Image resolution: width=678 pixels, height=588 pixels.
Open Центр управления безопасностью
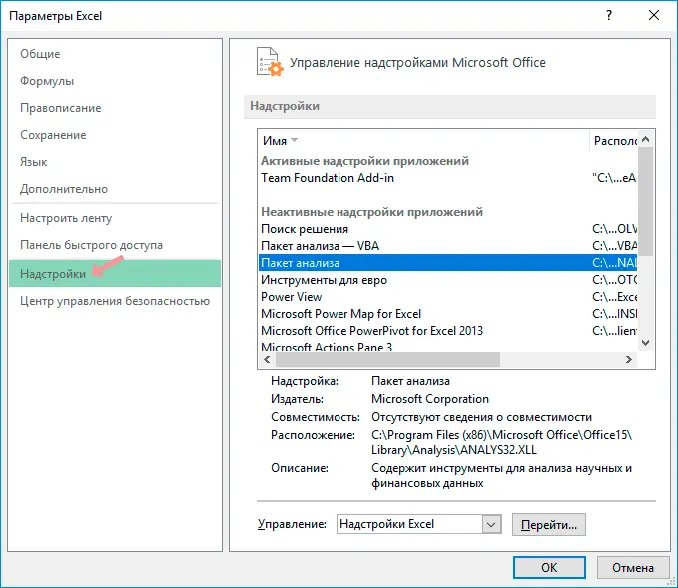tap(115, 301)
